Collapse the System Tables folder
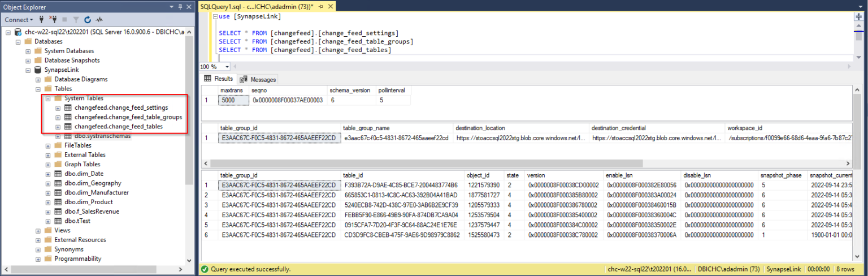The height and width of the screenshot is (276, 868). (48, 98)
